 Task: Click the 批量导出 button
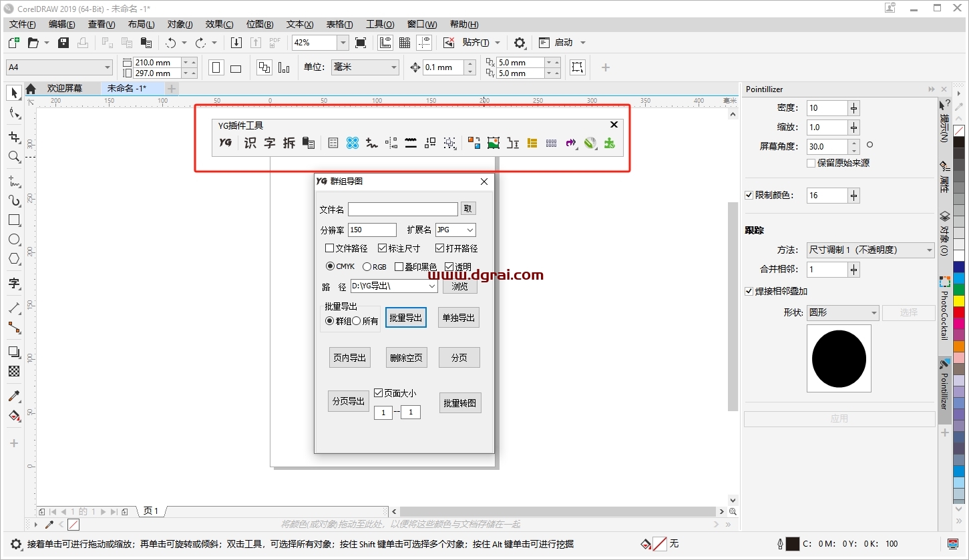click(x=406, y=318)
